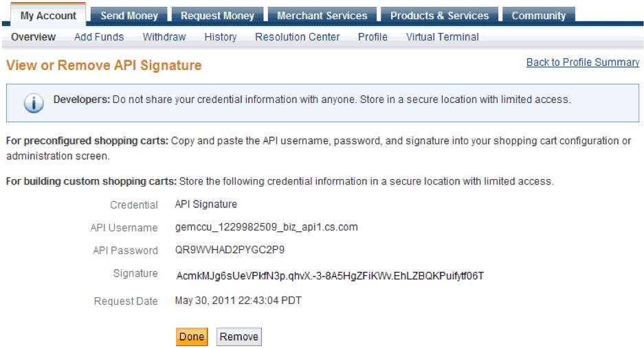Open the Profile submenu item
The width and height of the screenshot is (644, 348).
click(x=373, y=37)
